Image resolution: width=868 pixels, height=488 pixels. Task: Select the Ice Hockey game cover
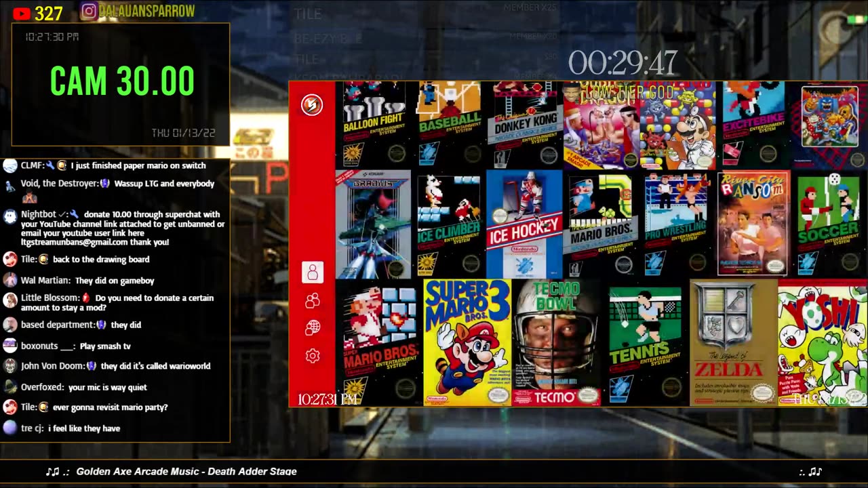[x=524, y=224]
